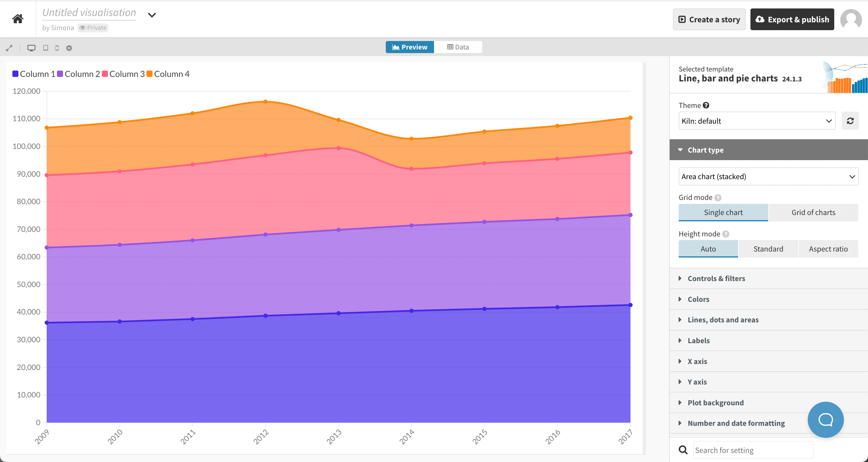Switch to mobile preview icon
Viewport: 868px width, 462px height.
pos(57,48)
